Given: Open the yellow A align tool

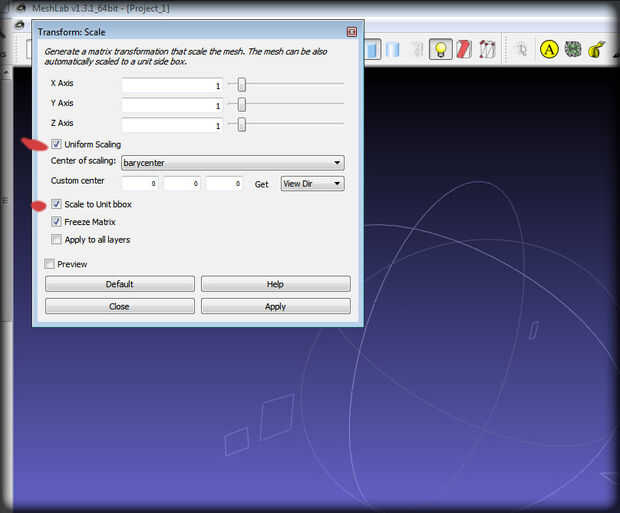Looking at the screenshot, I should tap(549, 49).
